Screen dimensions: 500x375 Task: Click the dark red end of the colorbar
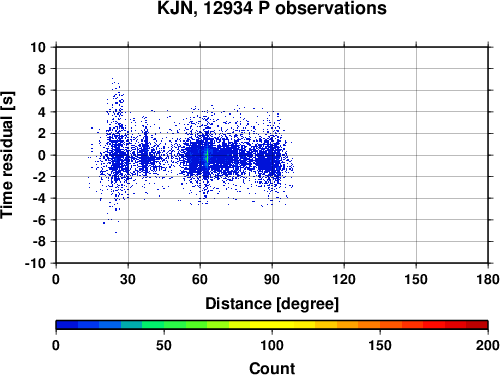tap(477, 325)
